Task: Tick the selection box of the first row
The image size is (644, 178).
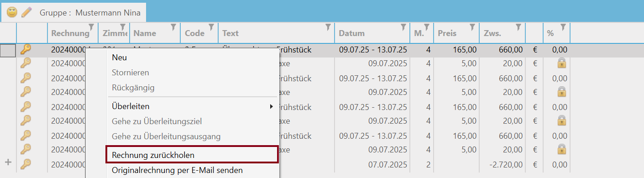Action: 8,50
